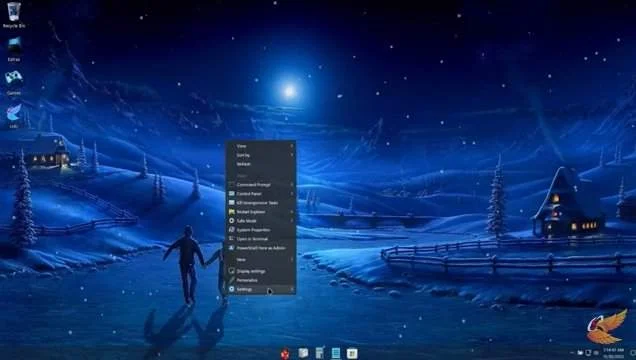Select Kill Unresponsive Tasks
The image size is (636, 360).
(260, 203)
